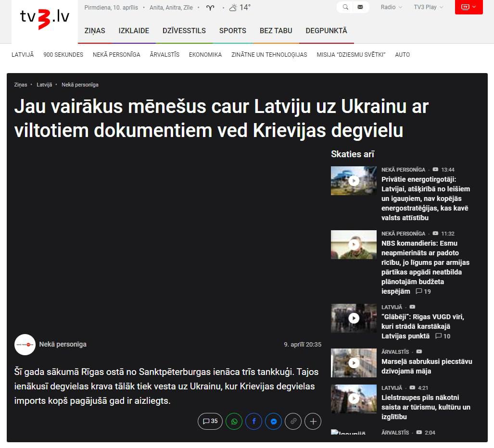This screenshot has height=448, width=494.
Task: Open the NBS komandieris article headline
Action: tap(425, 262)
